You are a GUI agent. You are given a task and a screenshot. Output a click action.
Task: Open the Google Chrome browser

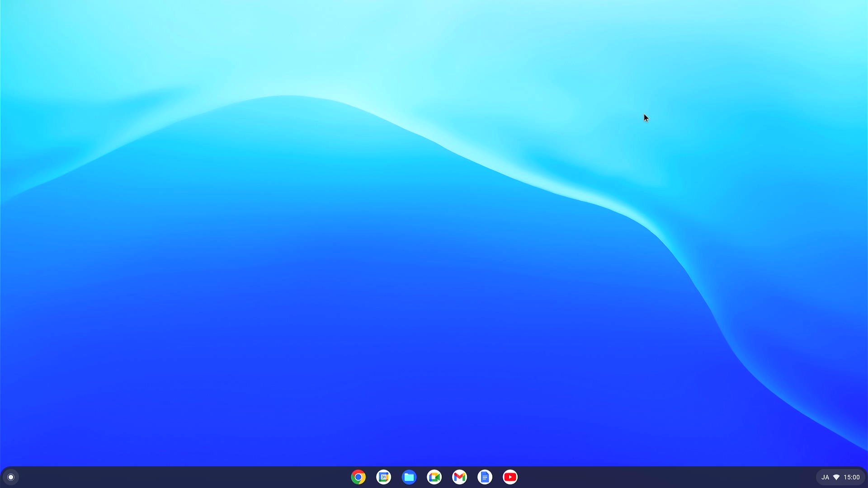tap(358, 477)
